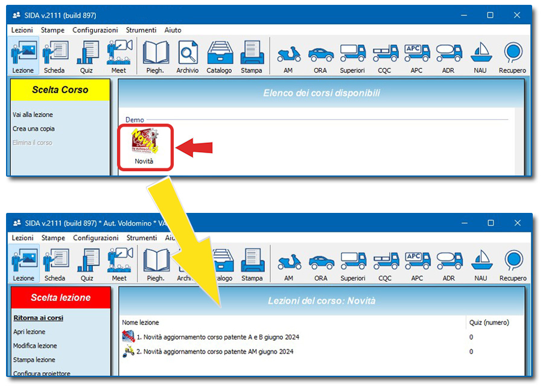Click the Catalogo icon in Scelta Corso window
This screenshot has width=543, height=392.
(219, 57)
